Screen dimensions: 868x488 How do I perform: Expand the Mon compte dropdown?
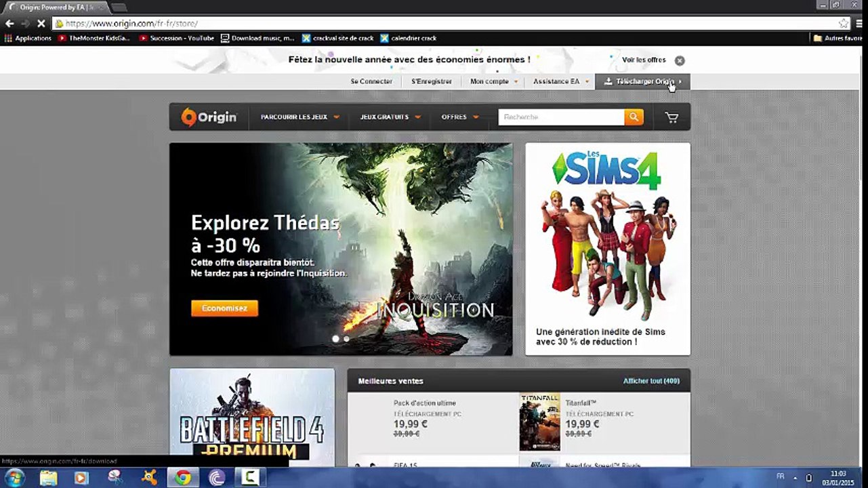494,81
